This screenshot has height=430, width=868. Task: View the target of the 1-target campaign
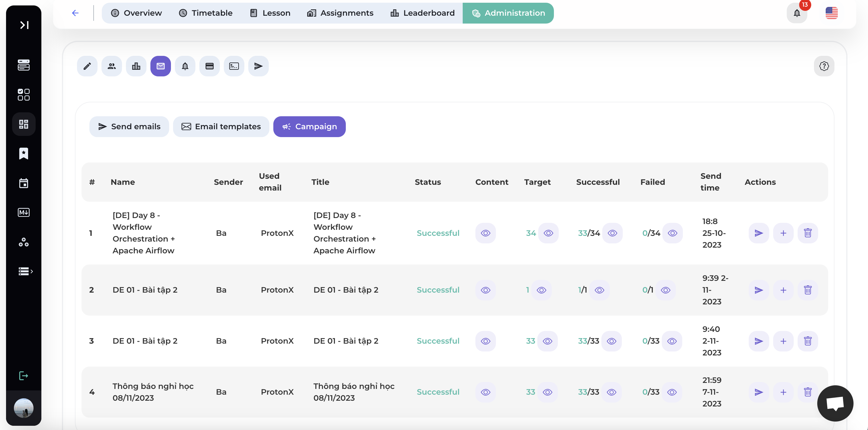click(x=541, y=290)
